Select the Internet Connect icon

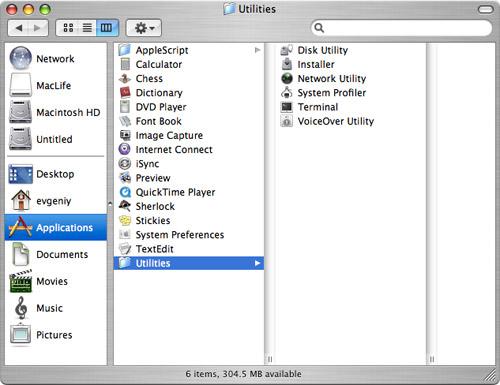point(125,149)
